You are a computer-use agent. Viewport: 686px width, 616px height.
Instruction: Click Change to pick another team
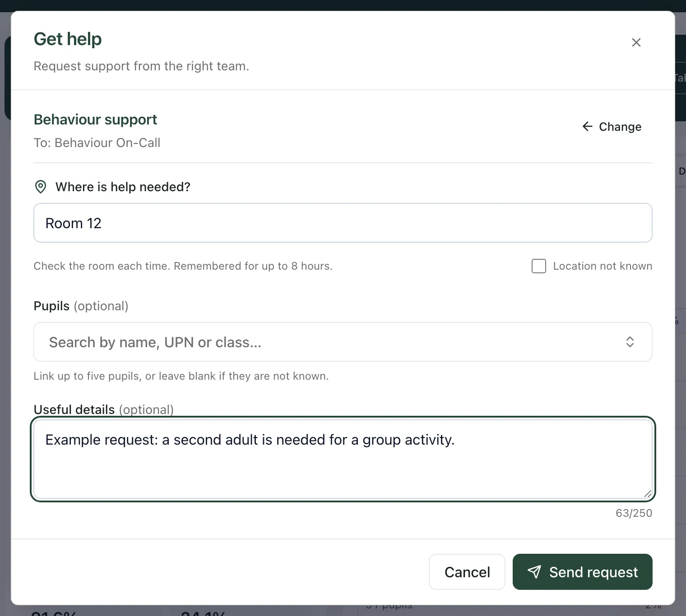[x=612, y=127]
